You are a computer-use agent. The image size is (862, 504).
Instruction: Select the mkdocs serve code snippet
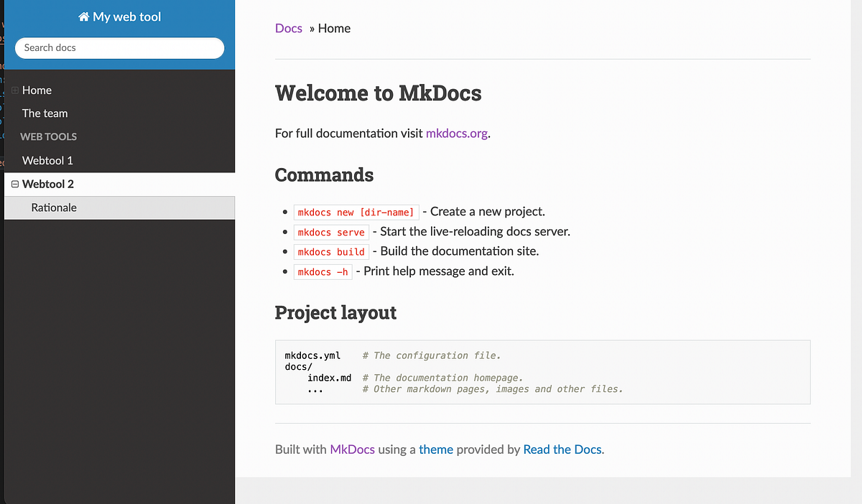point(331,232)
